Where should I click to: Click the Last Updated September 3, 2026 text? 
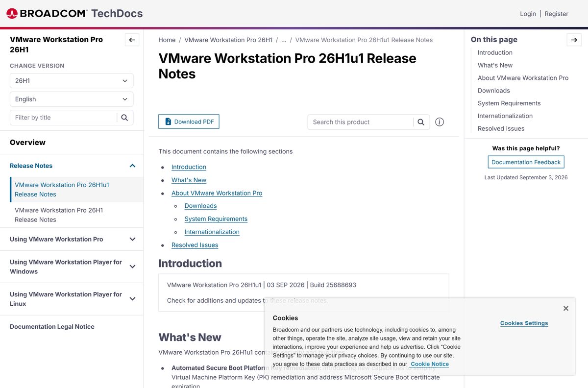[x=526, y=177]
